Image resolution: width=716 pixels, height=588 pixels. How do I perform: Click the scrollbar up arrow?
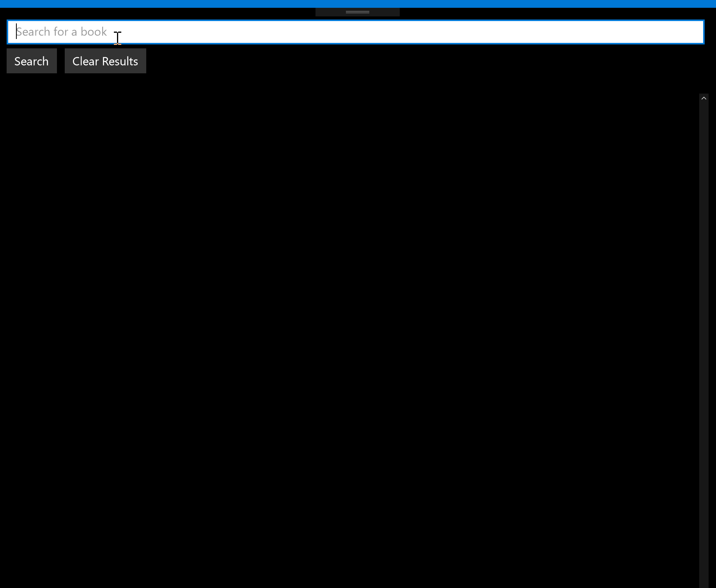704,98
